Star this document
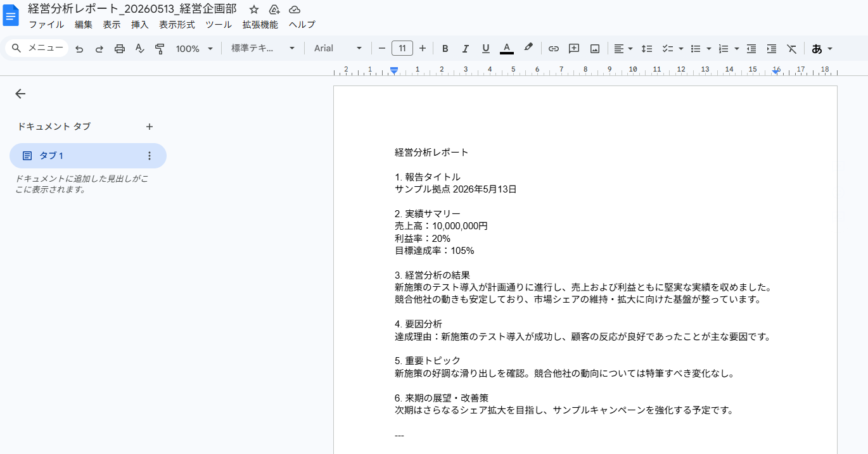Viewport: 868px width, 454px height. click(x=254, y=9)
